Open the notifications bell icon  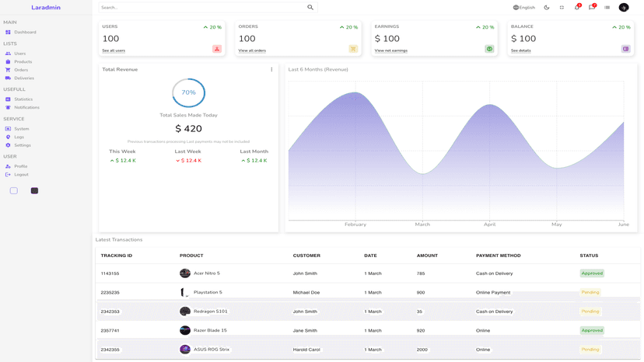coord(577,8)
